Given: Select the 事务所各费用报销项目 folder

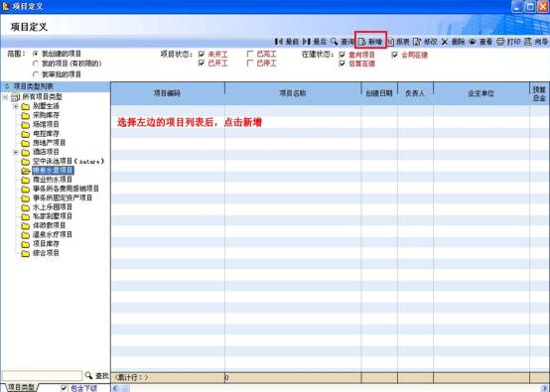Looking at the screenshot, I should pyautogui.click(x=66, y=189).
